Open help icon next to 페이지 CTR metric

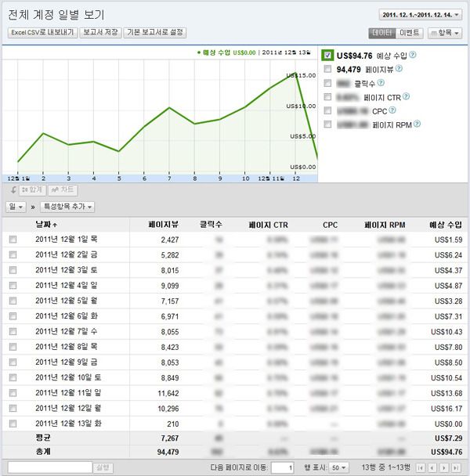[406, 96]
